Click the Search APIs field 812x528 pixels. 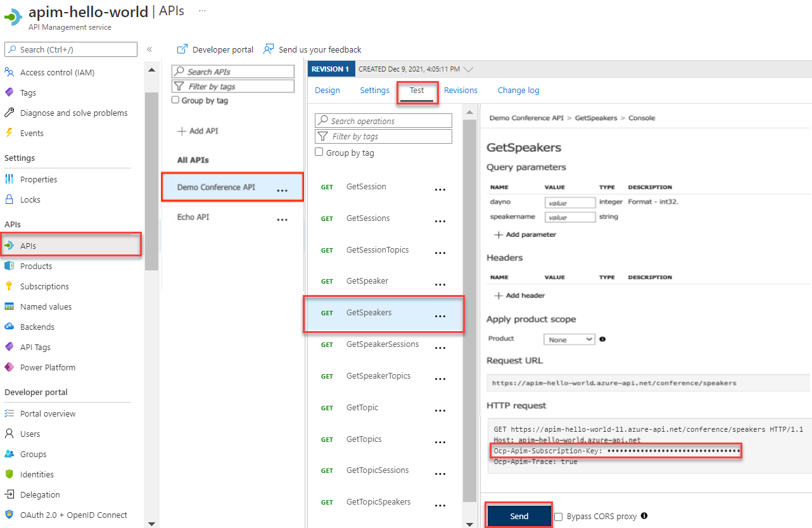(x=233, y=72)
